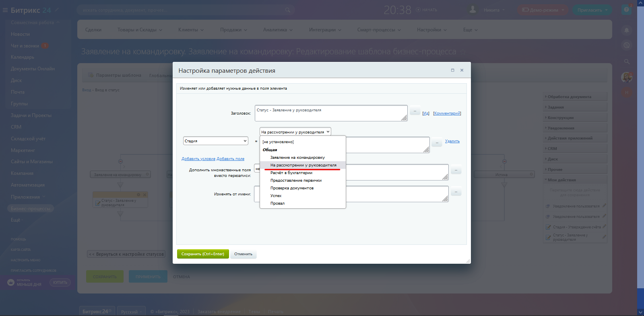The image size is (644, 316).
Task: Click into the Изменять от имени text field
Action: pos(351,194)
